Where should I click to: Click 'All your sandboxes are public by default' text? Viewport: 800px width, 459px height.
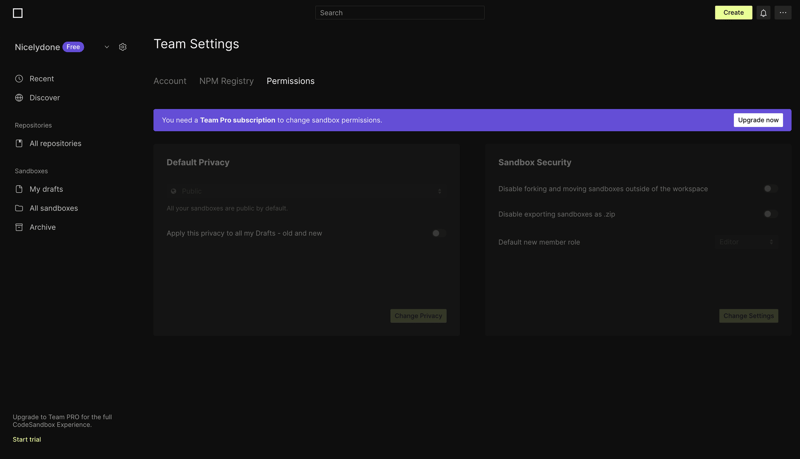pyautogui.click(x=227, y=208)
